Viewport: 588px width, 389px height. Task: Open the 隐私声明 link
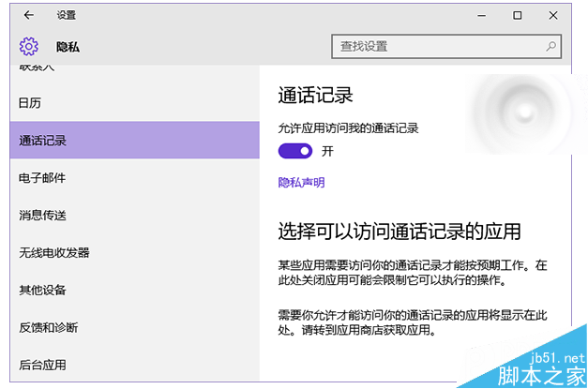click(x=301, y=183)
